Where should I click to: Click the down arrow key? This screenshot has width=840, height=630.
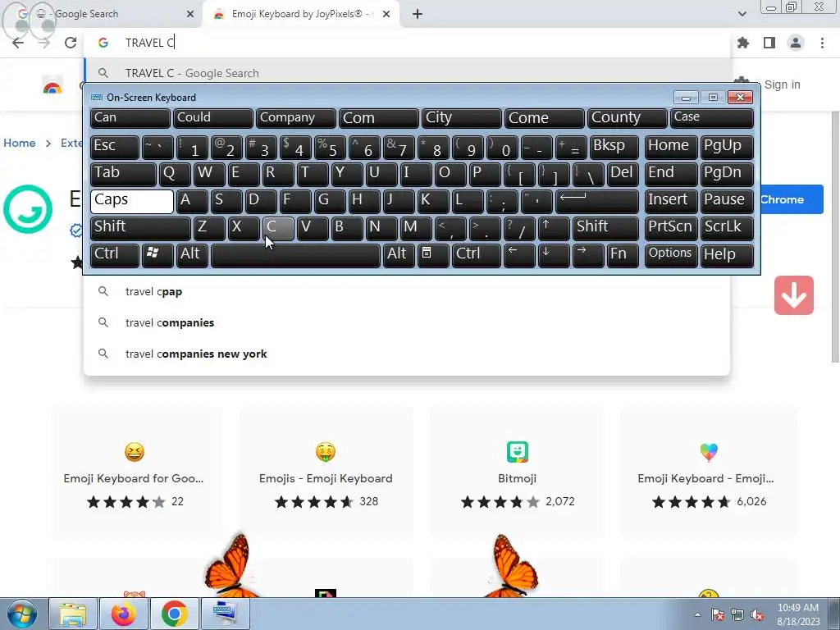554,255
